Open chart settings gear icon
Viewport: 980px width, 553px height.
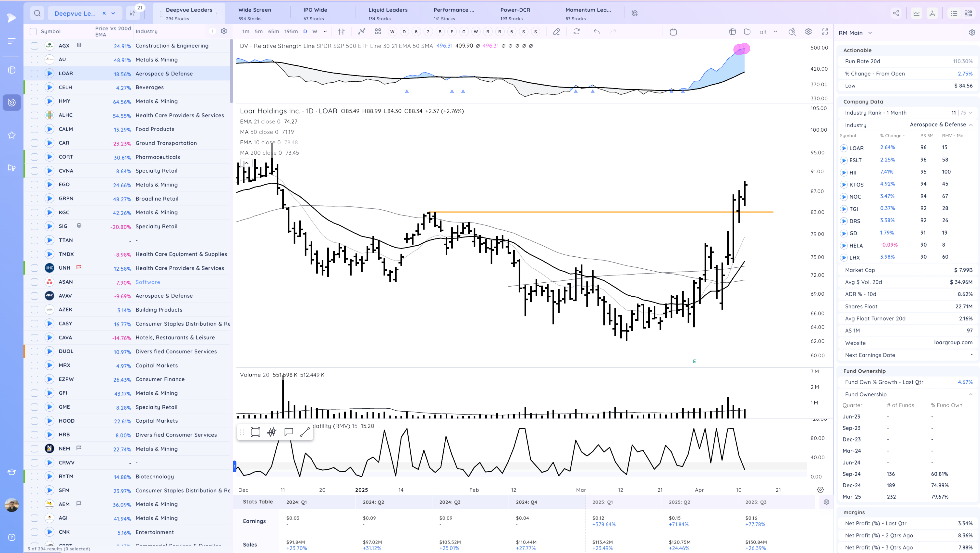point(808,32)
